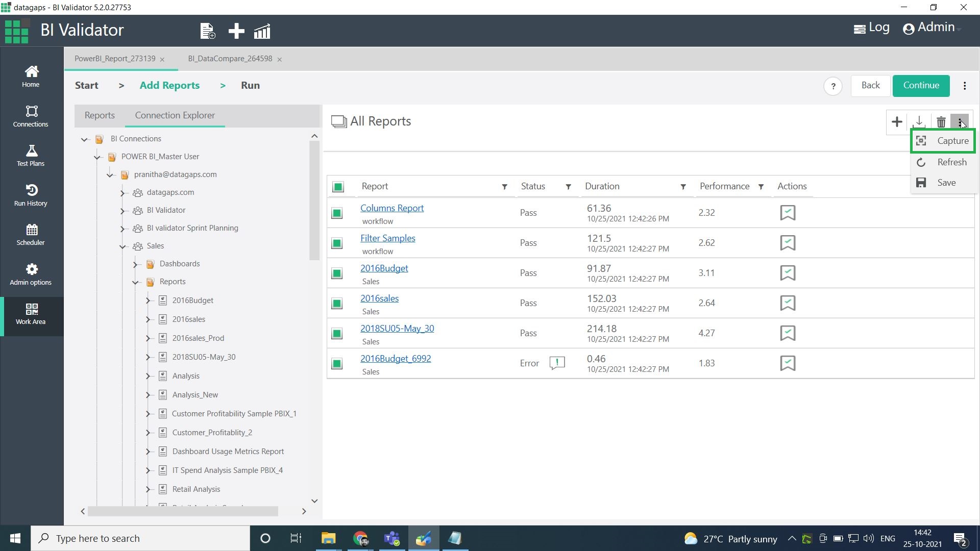Click the download reports arrow icon
The image size is (980, 551).
tap(919, 122)
